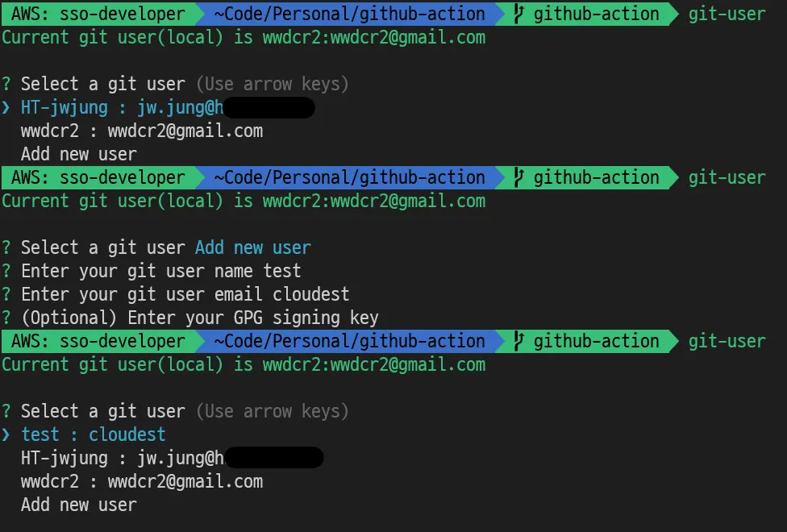This screenshot has height=532, width=787.
Task: Choose Add new user in the bottom list
Action: point(79,505)
